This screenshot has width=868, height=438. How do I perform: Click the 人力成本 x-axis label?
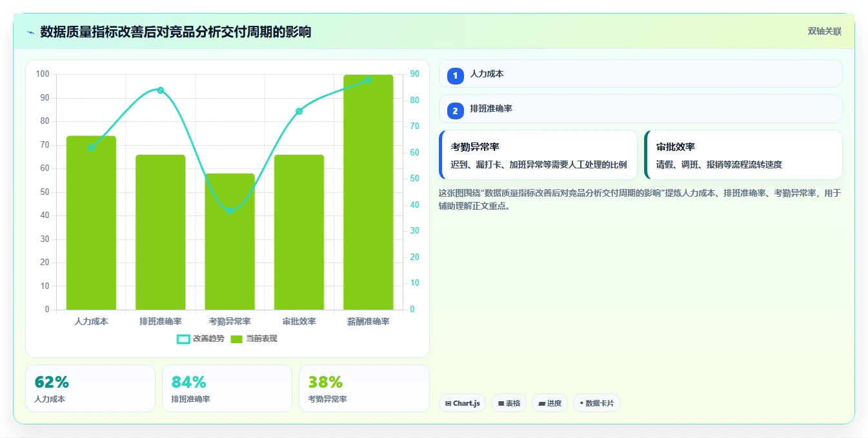(x=91, y=321)
